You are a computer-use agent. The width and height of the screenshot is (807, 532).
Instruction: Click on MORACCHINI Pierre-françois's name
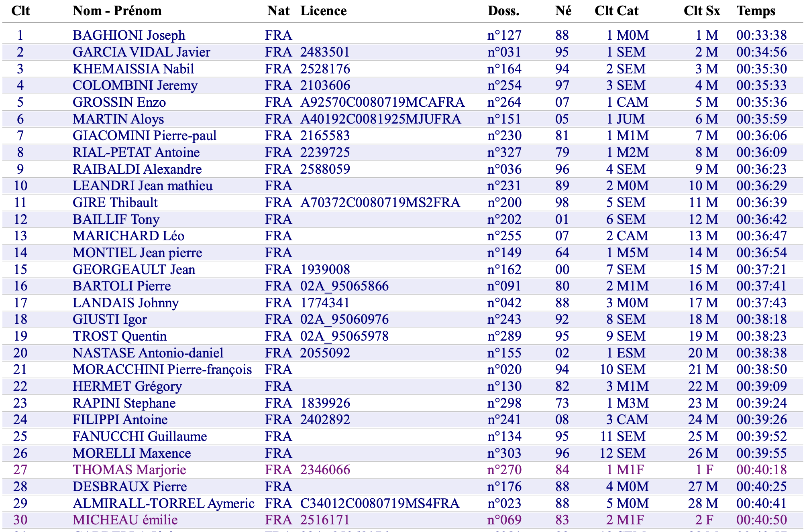162,370
